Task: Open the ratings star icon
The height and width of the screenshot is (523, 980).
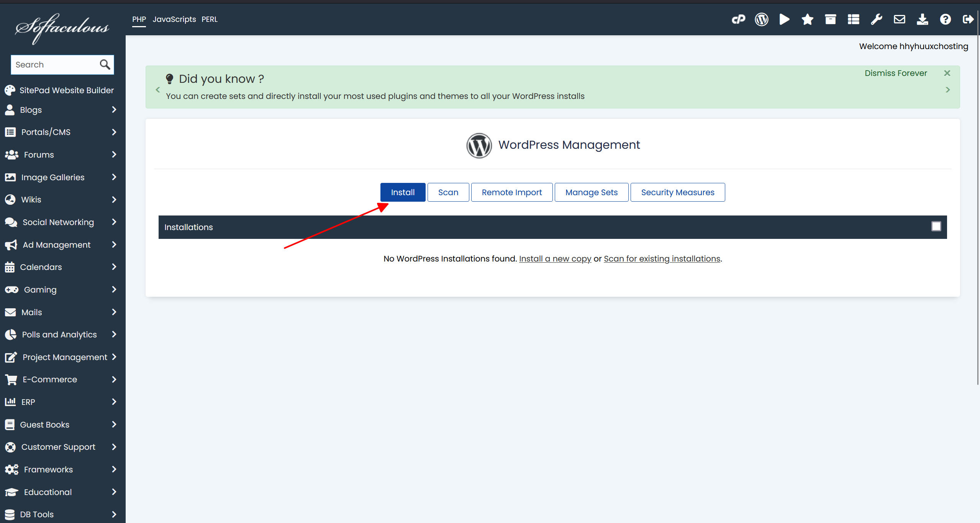Action: click(x=807, y=19)
